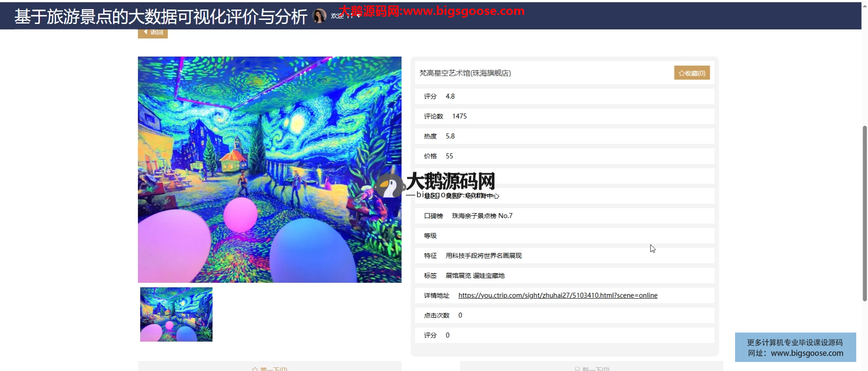The image size is (868, 371).
Task: Click the 返回 back button
Action: click(x=153, y=33)
